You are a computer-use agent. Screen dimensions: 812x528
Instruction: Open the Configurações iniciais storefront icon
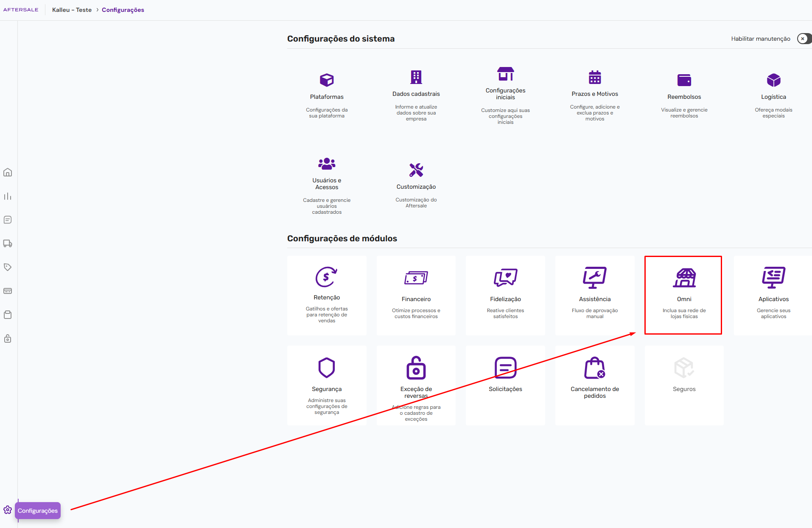[505, 74]
